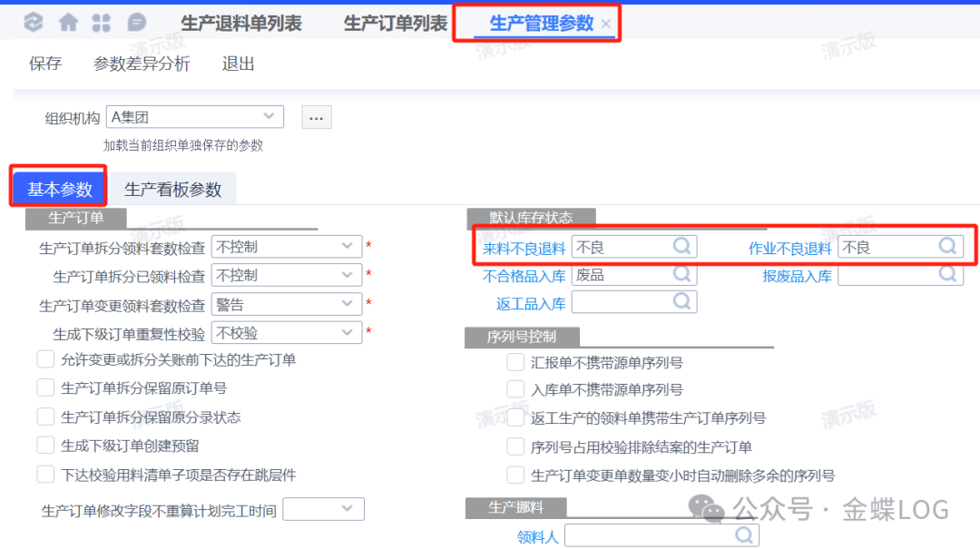
Task: Click search icon in 不合格品入库 field
Action: coord(681,274)
